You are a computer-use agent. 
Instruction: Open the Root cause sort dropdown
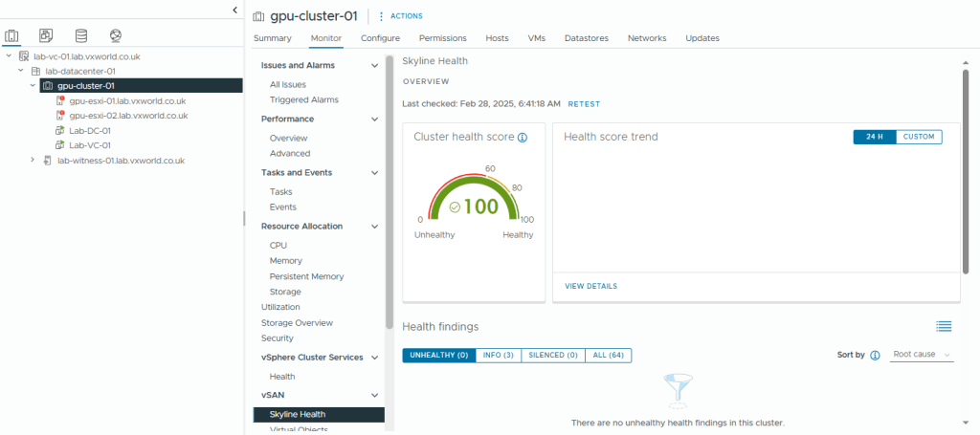pos(922,355)
